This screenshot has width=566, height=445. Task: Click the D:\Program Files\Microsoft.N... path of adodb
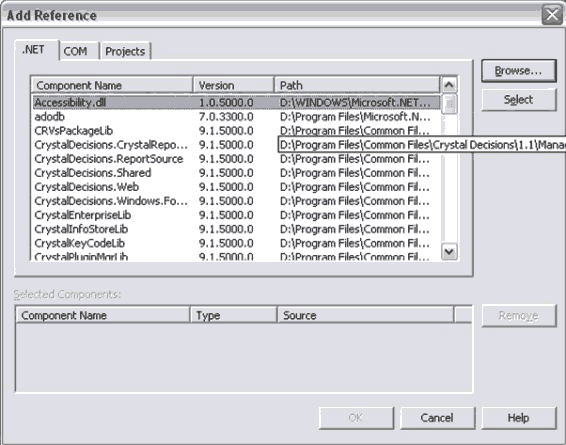[355, 117]
